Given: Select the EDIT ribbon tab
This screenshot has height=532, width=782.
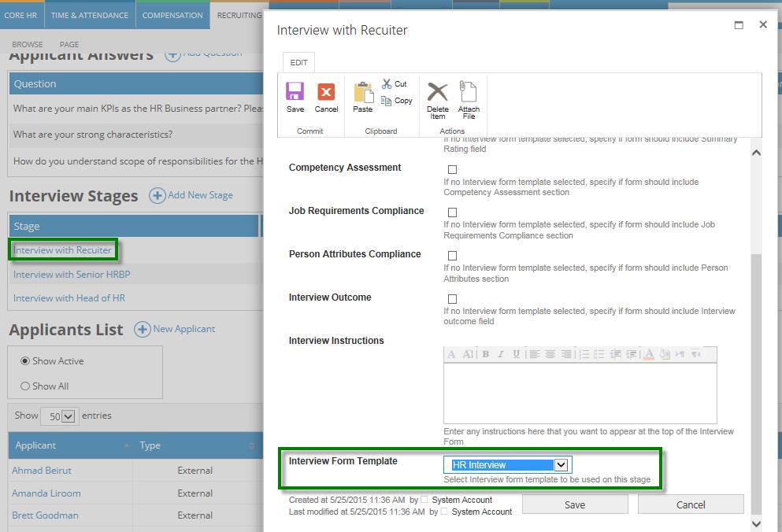Looking at the screenshot, I should 298,62.
